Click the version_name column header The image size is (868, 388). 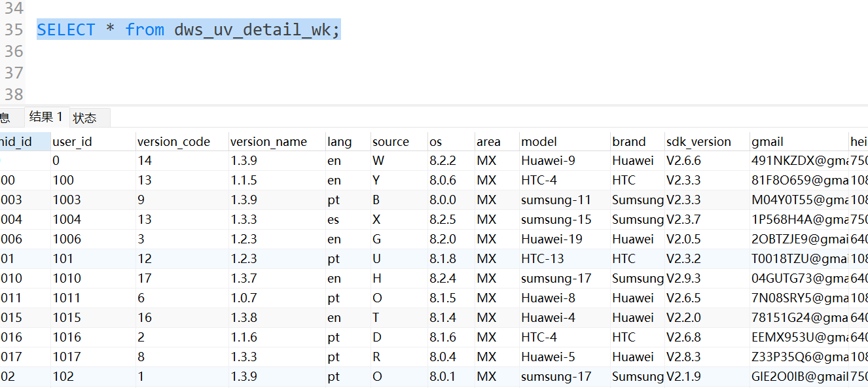[268, 142]
